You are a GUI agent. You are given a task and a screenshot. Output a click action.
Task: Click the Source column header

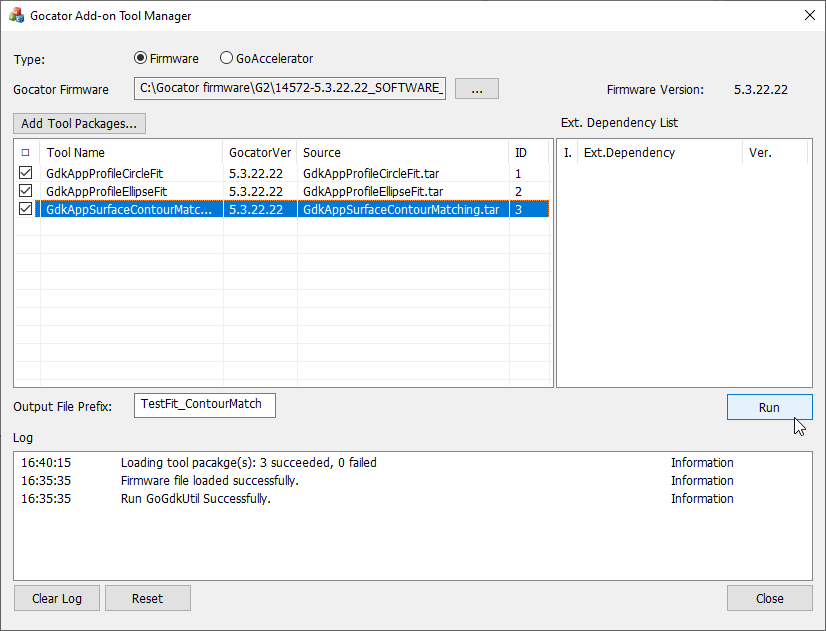click(403, 153)
